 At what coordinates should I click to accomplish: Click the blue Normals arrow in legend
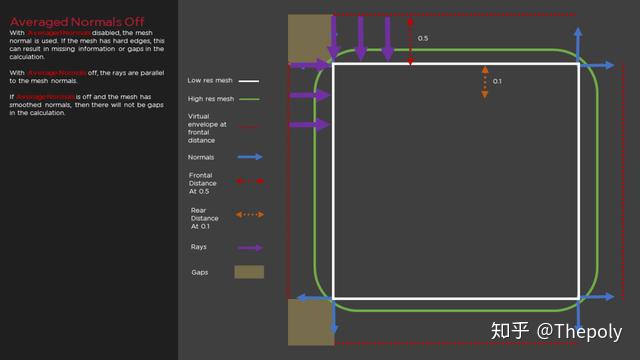pyautogui.click(x=250, y=157)
